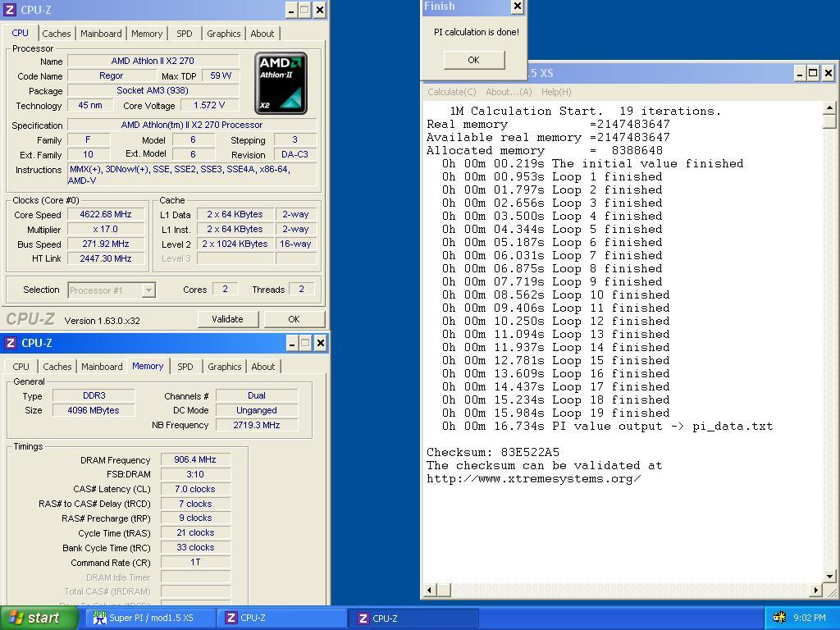Image resolution: width=840 pixels, height=630 pixels.
Task: Select SPD tab in the lower CPU-Z window
Action: (185, 367)
